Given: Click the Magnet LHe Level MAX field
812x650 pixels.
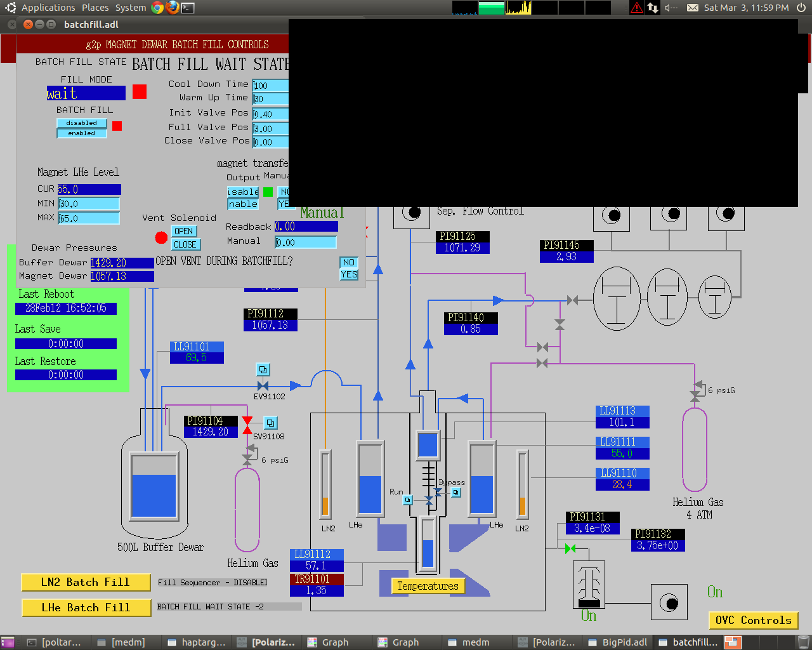Looking at the screenshot, I should coord(89,218).
